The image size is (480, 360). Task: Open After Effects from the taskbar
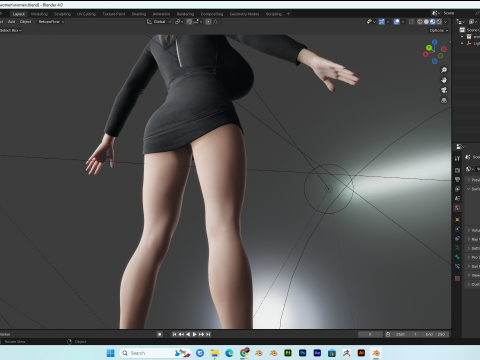317,353
